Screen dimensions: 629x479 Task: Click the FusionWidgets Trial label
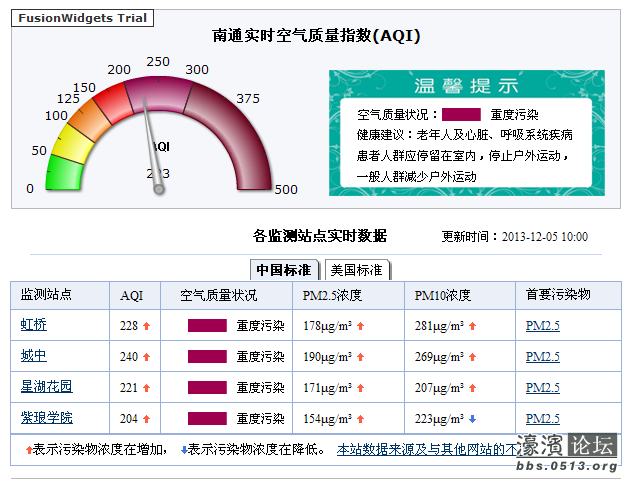[83, 18]
